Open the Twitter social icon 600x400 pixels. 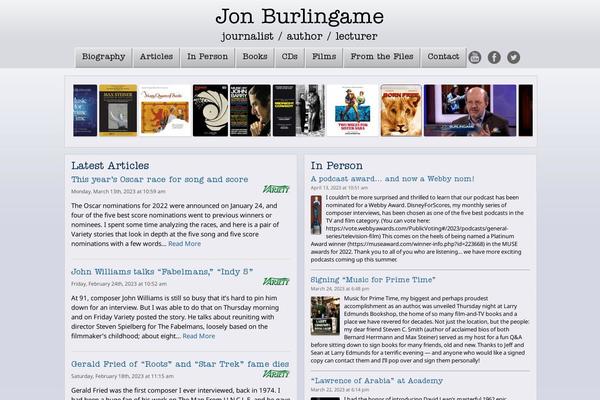coord(514,57)
